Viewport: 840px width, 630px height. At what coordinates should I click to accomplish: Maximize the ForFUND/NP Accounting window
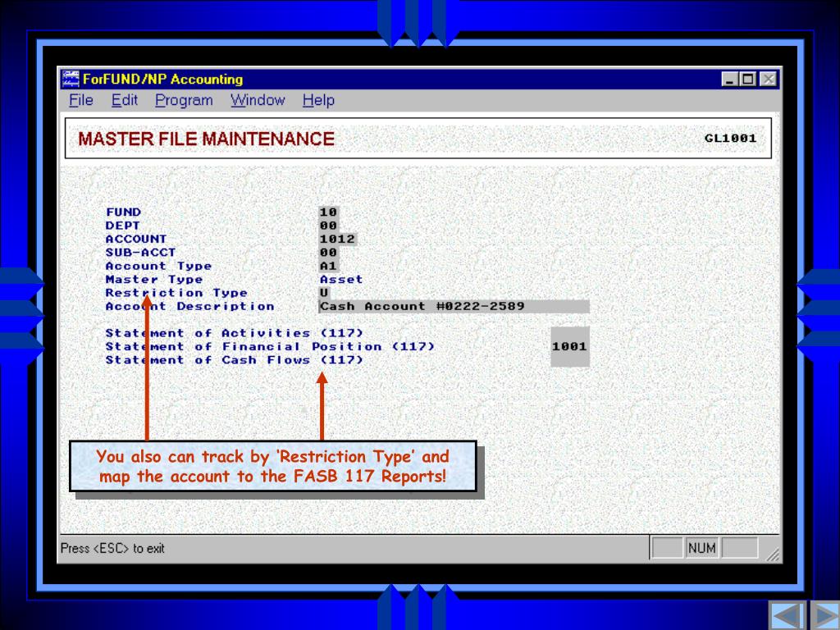point(748,80)
